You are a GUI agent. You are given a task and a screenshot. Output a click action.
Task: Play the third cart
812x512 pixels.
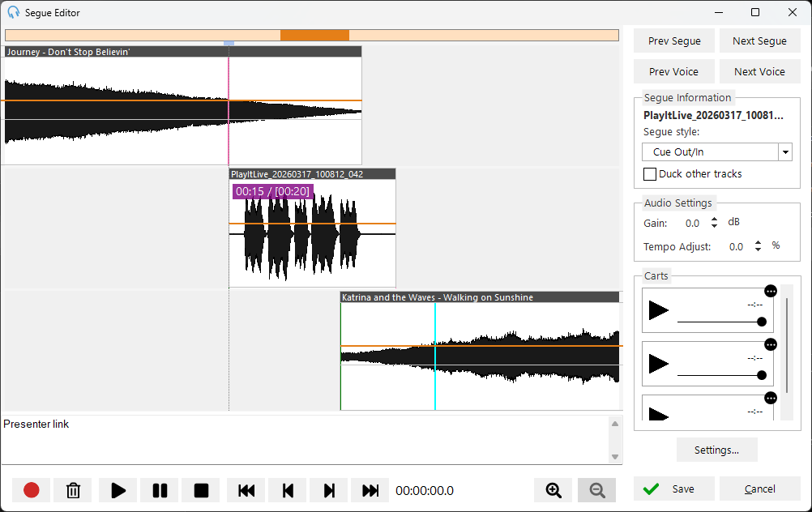coord(659,414)
